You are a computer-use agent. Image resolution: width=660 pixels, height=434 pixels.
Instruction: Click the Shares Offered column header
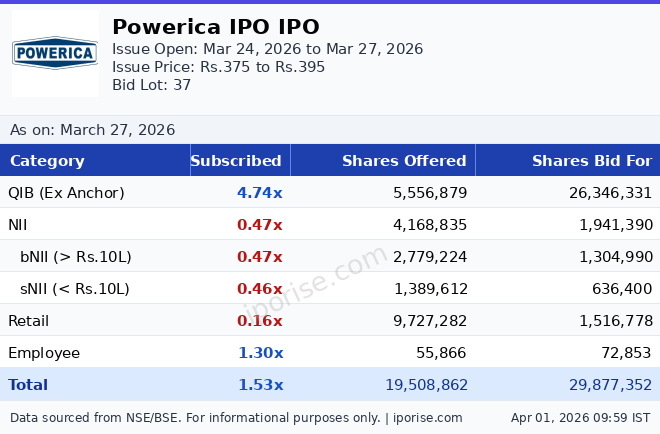404,161
